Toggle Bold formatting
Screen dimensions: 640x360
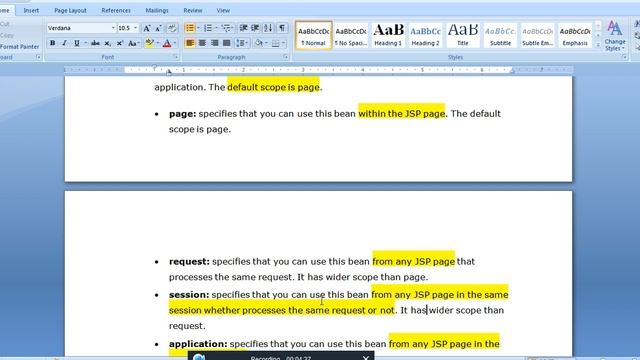pyautogui.click(x=53, y=43)
